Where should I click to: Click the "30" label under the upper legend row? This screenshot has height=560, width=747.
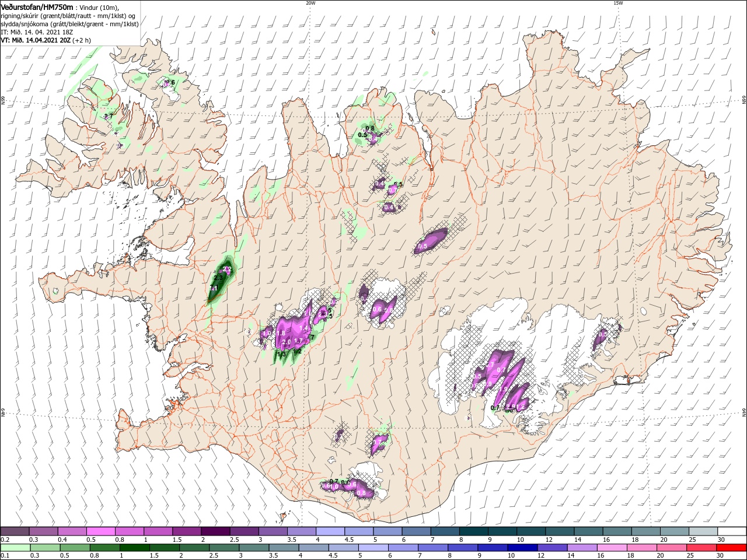[721, 540]
